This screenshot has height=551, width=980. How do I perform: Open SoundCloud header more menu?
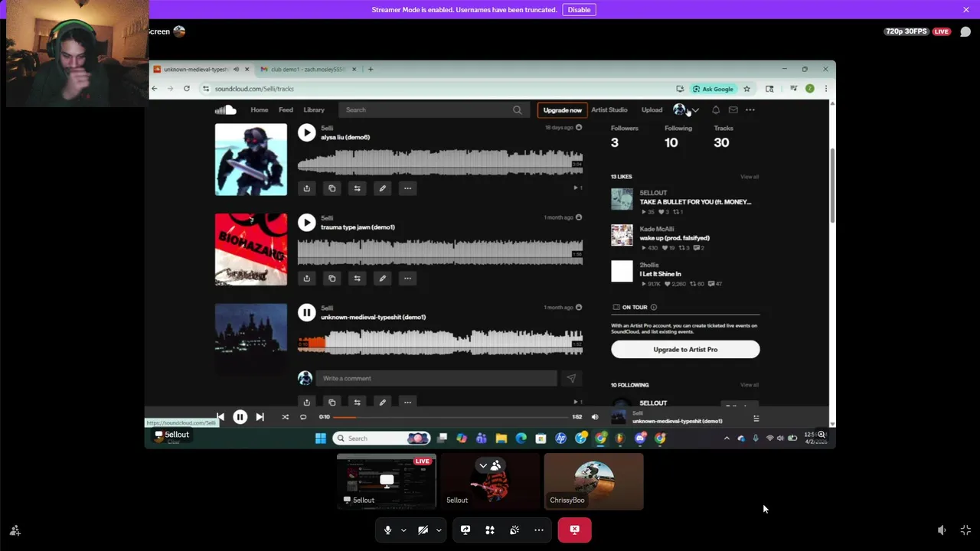[x=750, y=110]
